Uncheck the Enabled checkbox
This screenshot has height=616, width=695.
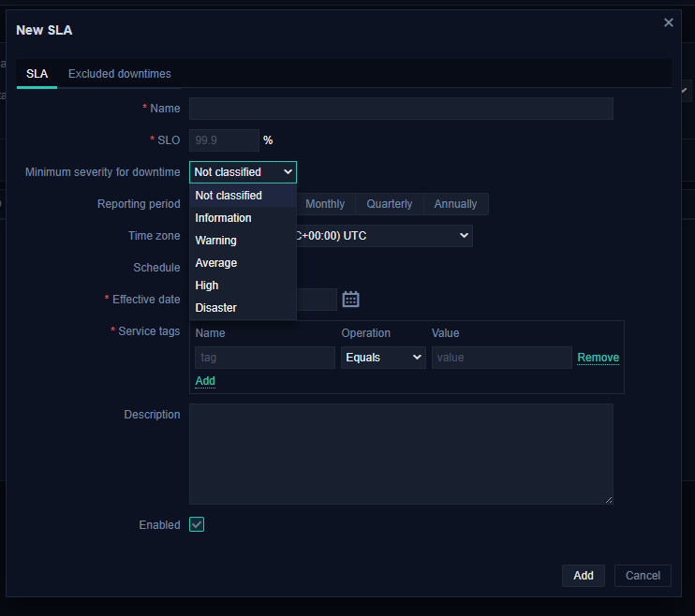(197, 525)
